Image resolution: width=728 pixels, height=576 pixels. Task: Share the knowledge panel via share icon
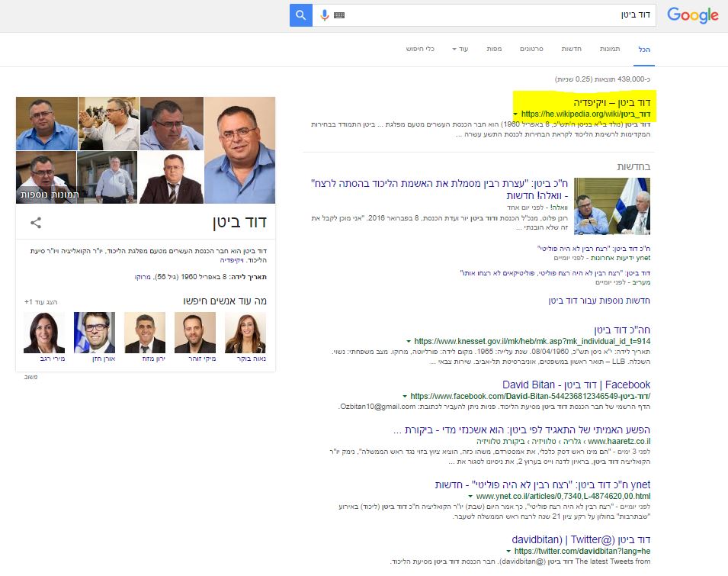tap(36, 223)
